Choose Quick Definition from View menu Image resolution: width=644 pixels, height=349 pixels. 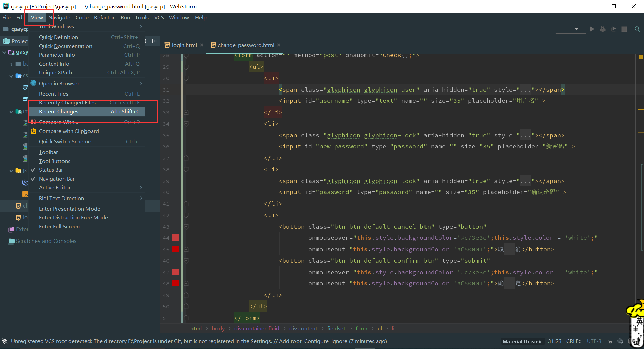[87, 37]
